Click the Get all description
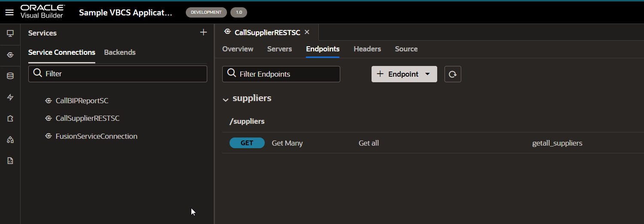644x224 pixels. (369, 143)
